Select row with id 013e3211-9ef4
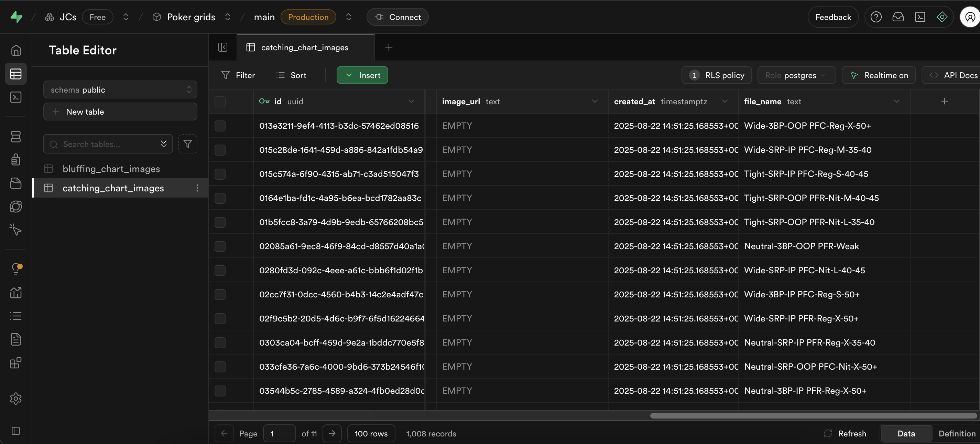Image resolution: width=980 pixels, height=444 pixels. pos(220,126)
